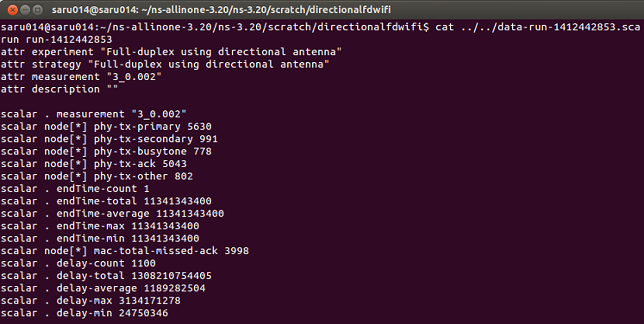Click phy-tx-ack value 5043

coord(174,164)
